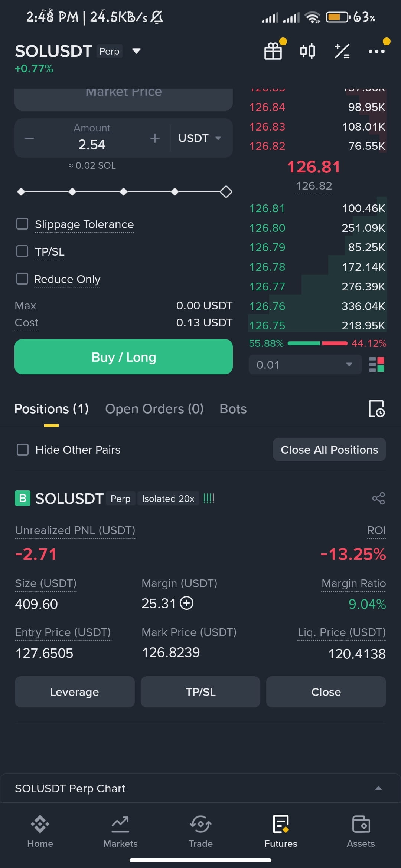
Task: Open the three-dot more options menu
Action: click(x=376, y=51)
